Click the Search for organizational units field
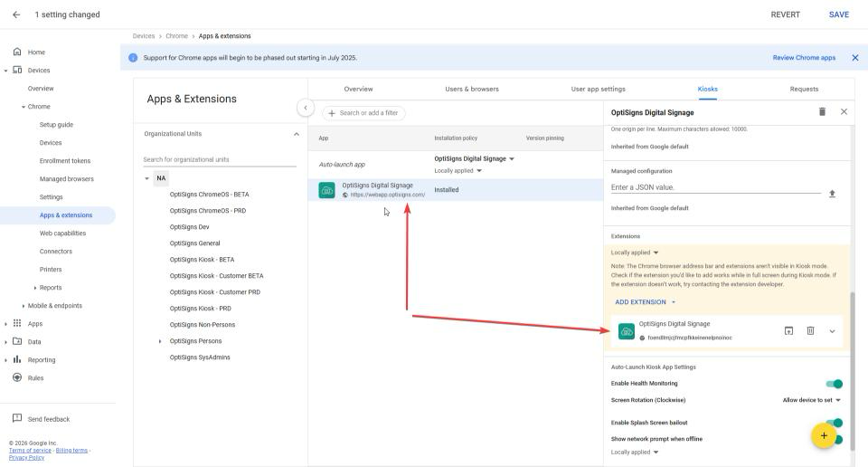 coord(219,159)
